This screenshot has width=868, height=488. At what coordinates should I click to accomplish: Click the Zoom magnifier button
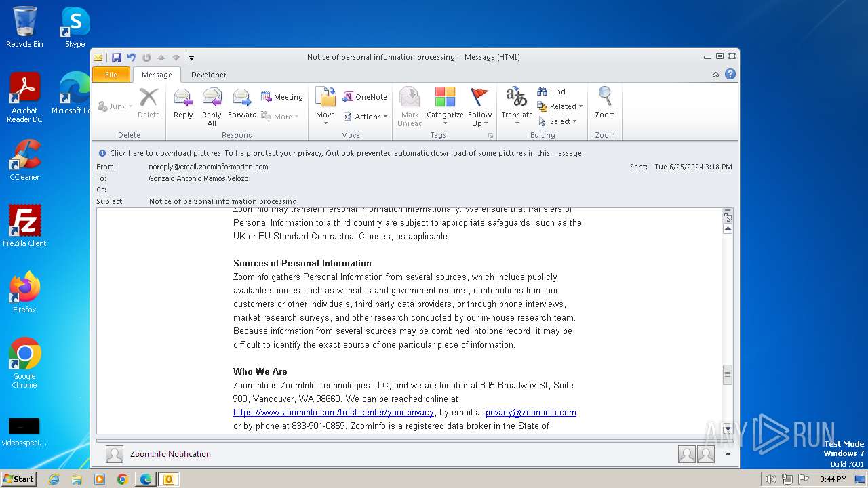605,104
